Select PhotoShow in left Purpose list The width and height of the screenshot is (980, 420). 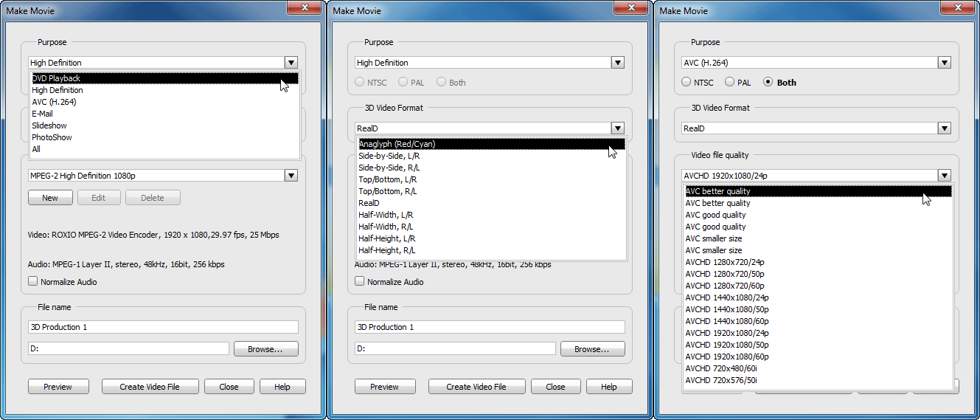165,137
